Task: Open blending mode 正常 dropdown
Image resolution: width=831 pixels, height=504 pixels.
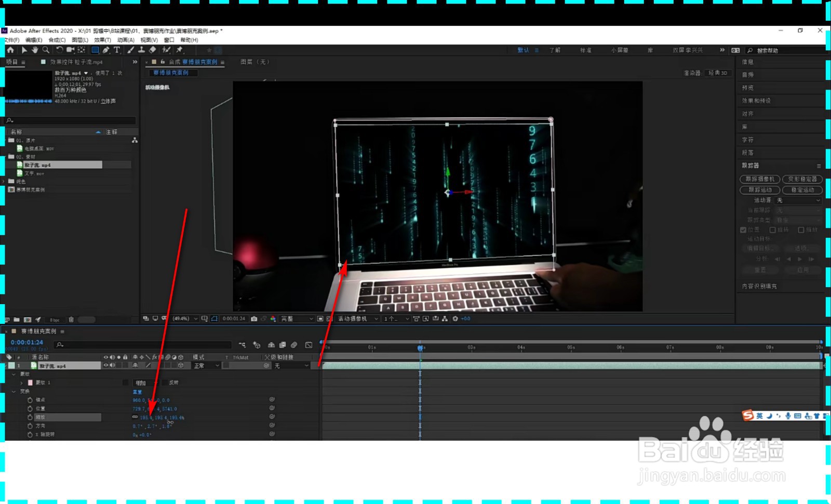Action: (206, 366)
